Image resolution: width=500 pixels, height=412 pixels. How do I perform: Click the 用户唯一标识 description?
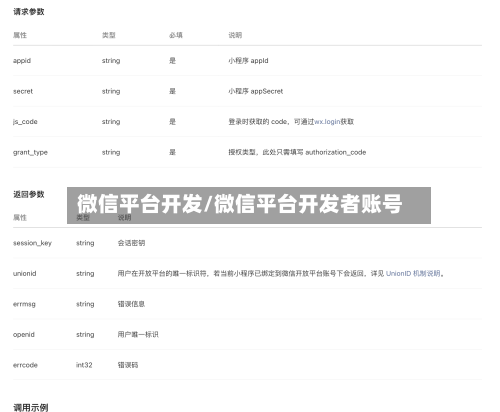[x=138, y=335]
